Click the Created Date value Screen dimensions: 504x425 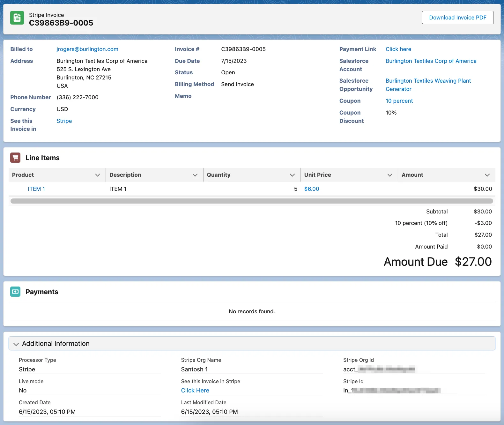click(47, 412)
